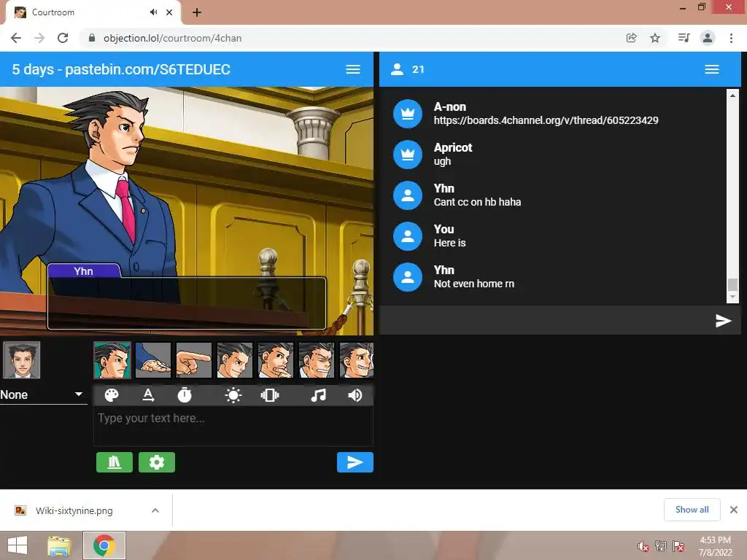Viewport: 747px width, 560px height.
Task: Mute the Courtroom tab audio
Action: point(153,12)
